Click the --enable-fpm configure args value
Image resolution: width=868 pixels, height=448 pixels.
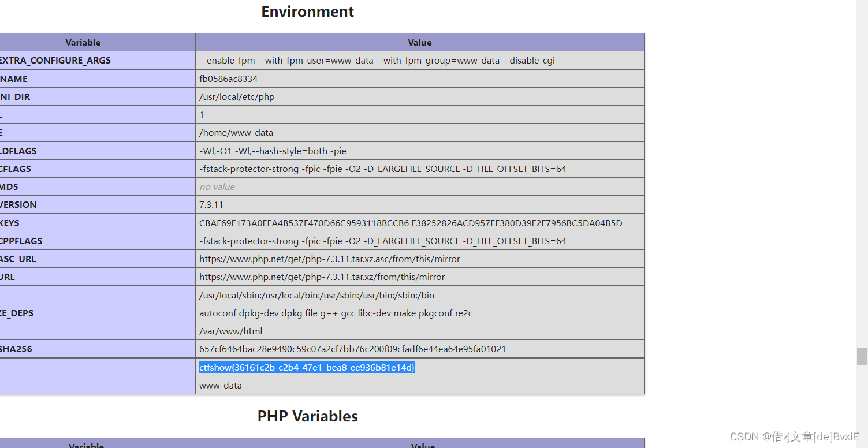pyautogui.click(x=377, y=60)
